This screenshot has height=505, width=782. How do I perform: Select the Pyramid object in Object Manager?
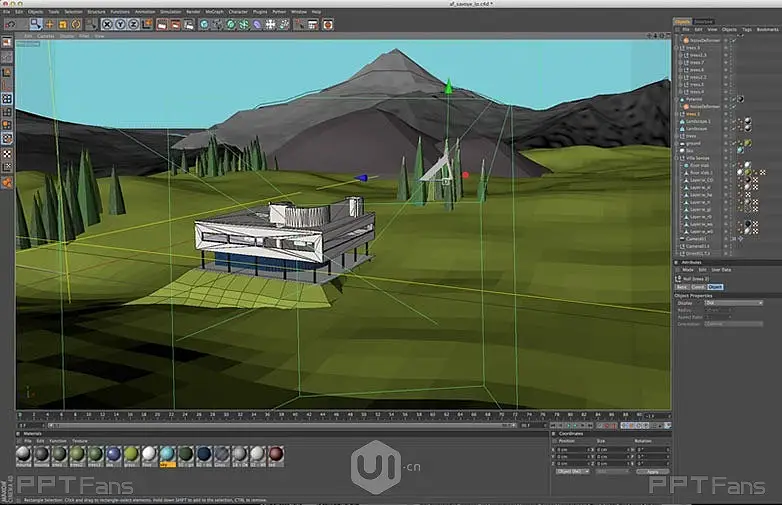pos(692,99)
